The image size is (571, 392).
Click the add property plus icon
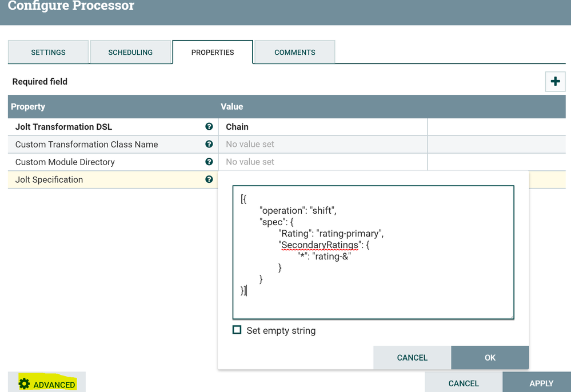[x=554, y=82]
